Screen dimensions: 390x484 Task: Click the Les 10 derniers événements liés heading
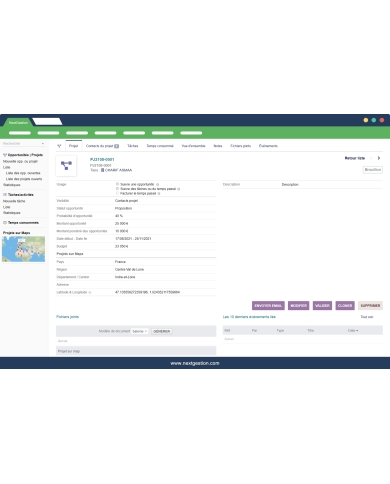(x=249, y=317)
